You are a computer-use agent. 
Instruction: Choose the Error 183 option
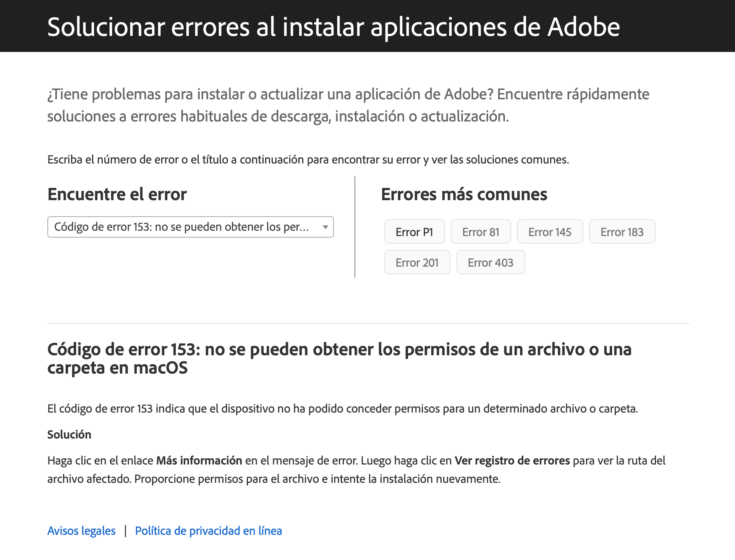click(622, 231)
